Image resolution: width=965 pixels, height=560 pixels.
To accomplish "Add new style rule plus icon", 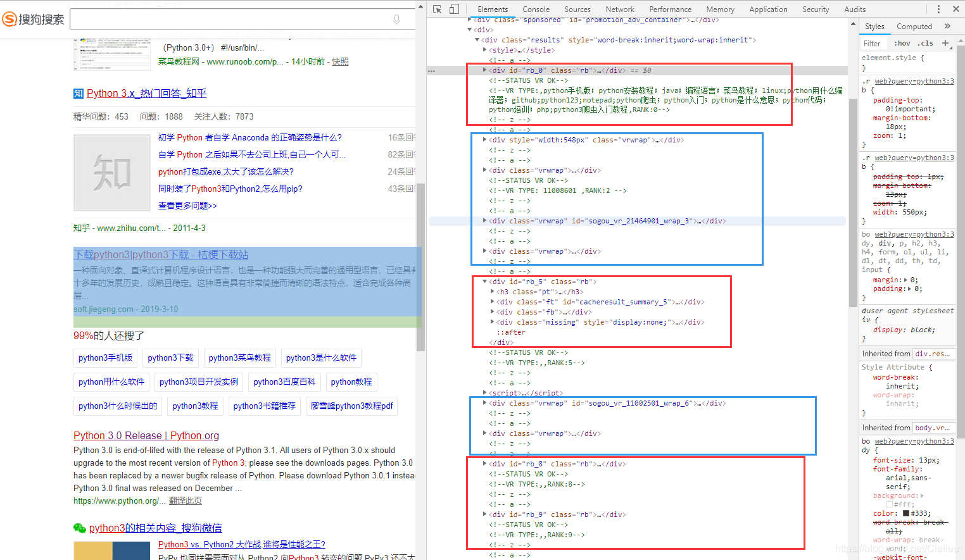I will click(945, 43).
